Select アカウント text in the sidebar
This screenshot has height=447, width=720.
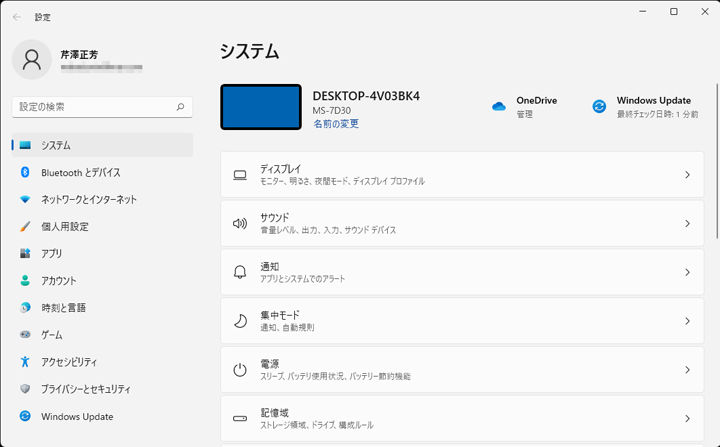(x=59, y=281)
